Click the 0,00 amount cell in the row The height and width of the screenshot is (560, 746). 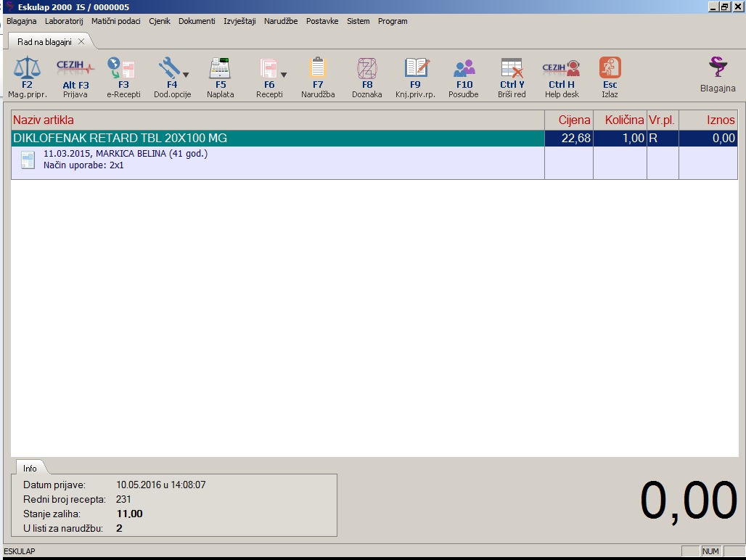pyautogui.click(x=708, y=138)
